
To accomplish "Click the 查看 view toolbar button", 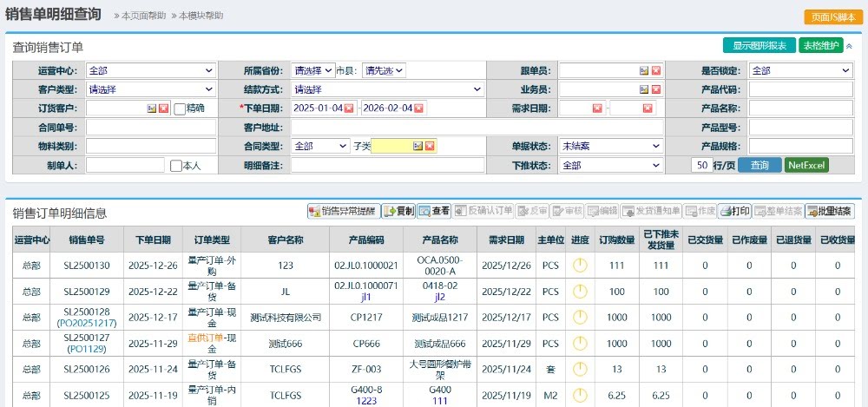I will point(434,211).
